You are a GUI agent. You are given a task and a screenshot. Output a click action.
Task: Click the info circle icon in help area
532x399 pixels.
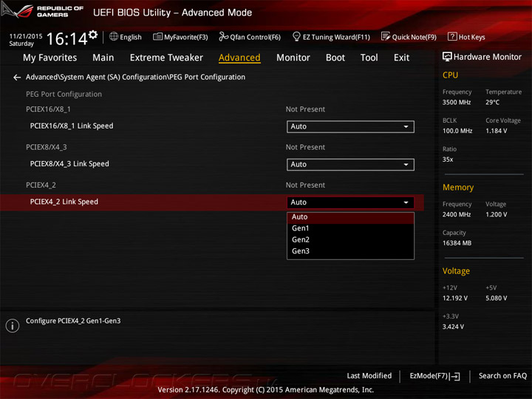[13, 325]
